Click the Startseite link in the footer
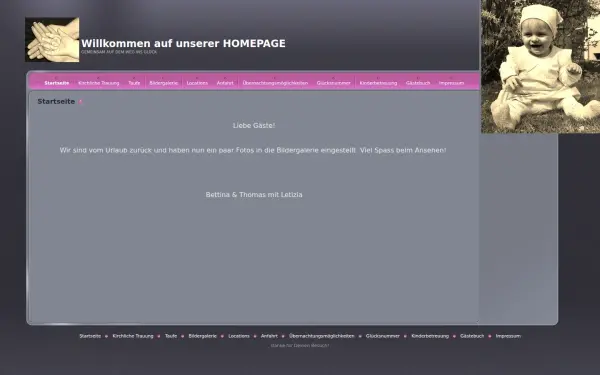 coord(90,336)
